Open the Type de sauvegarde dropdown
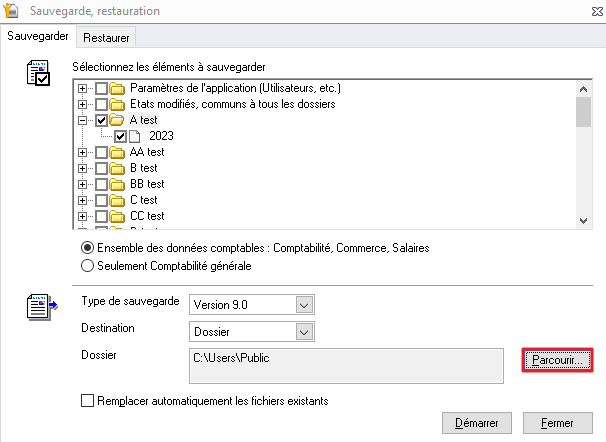The width and height of the screenshot is (606, 442). point(305,305)
